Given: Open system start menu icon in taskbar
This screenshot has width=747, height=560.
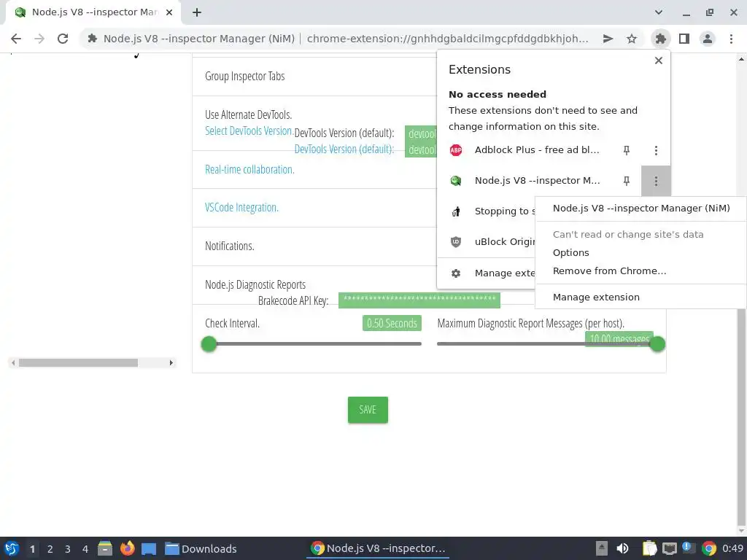Looking at the screenshot, I should click(x=12, y=548).
